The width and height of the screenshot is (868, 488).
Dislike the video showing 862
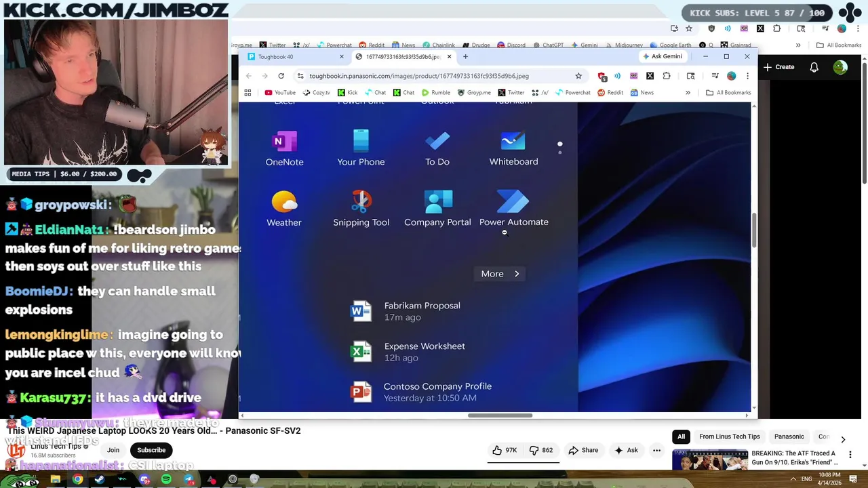pyautogui.click(x=540, y=450)
